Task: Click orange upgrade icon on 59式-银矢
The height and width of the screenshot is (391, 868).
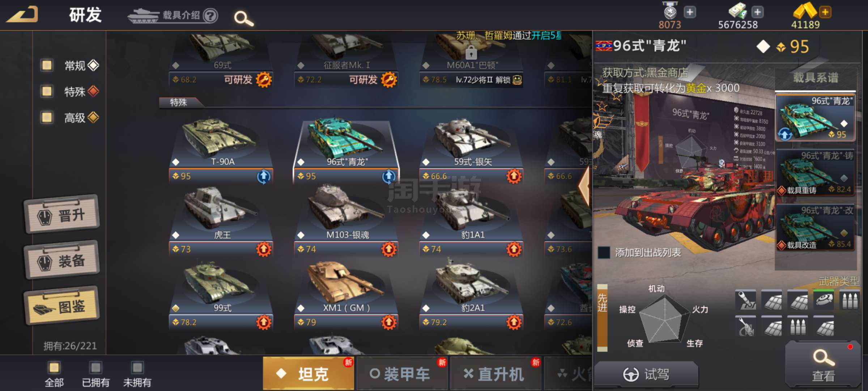Action: (514, 176)
